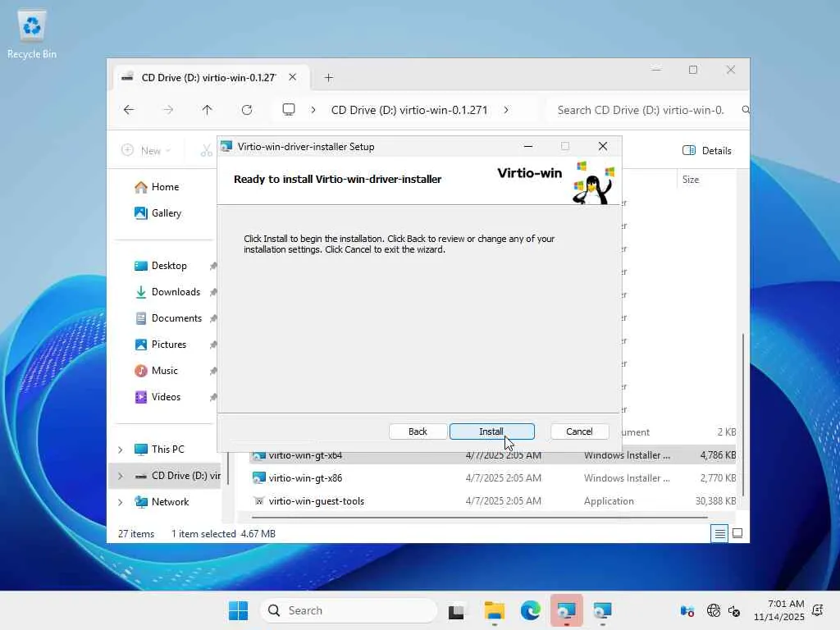Click the horizontal scrollbar under file list
Screen dimensions: 840x630
(479, 518)
